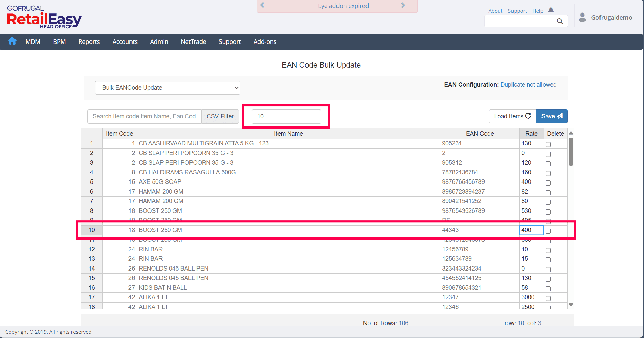Toggle delete checkbox for EAN 44343 row
Viewport: 644px width, 338px height.
coord(548,231)
